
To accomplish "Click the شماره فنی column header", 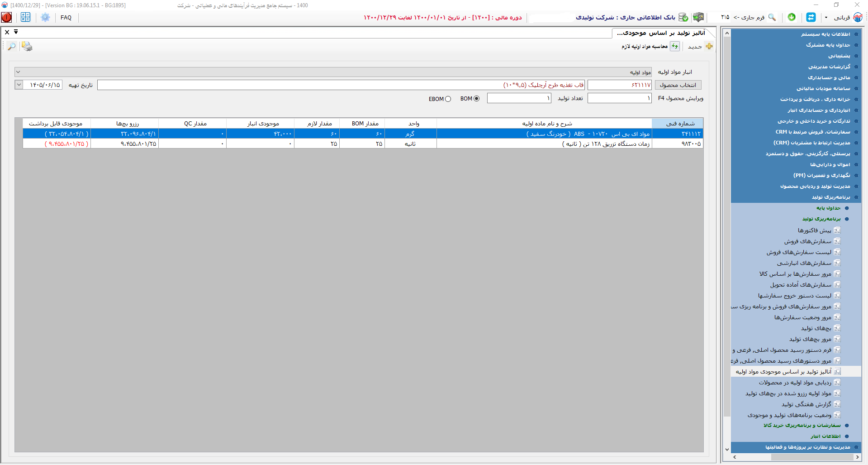I will click(677, 123).
